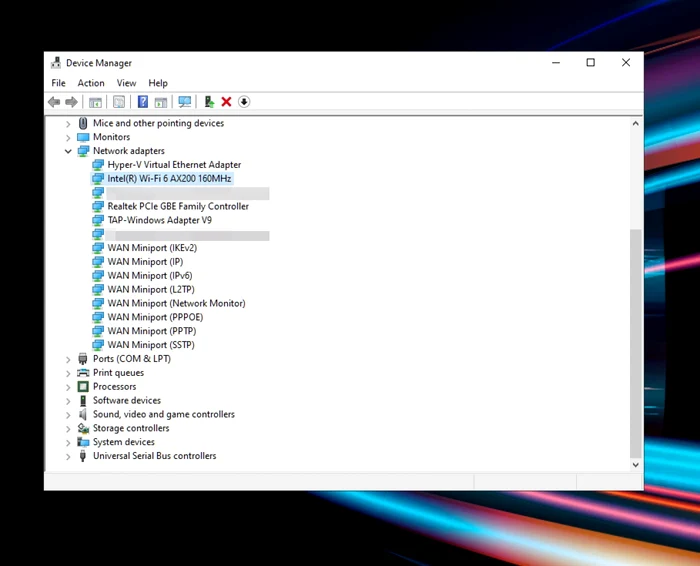Click the Network adapters category icon
Image resolution: width=700 pixels, height=566 pixels.
pos(83,151)
